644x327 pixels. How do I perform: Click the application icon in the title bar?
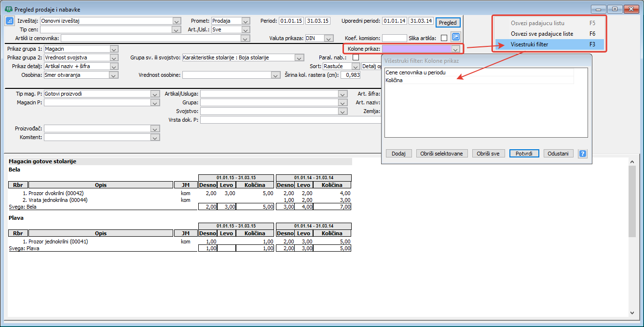[9, 9]
